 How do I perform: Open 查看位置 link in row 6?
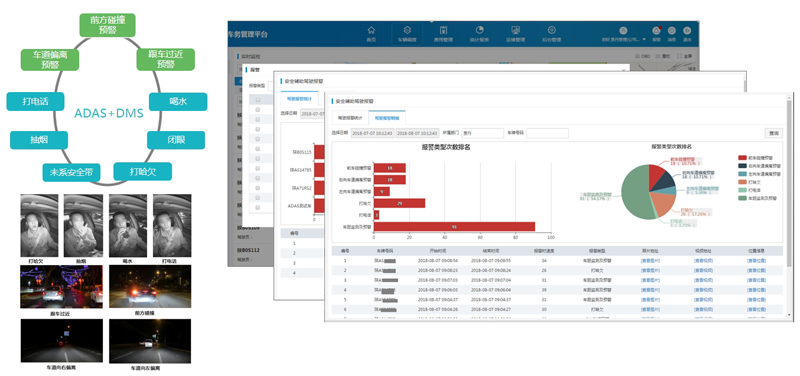tap(756, 309)
